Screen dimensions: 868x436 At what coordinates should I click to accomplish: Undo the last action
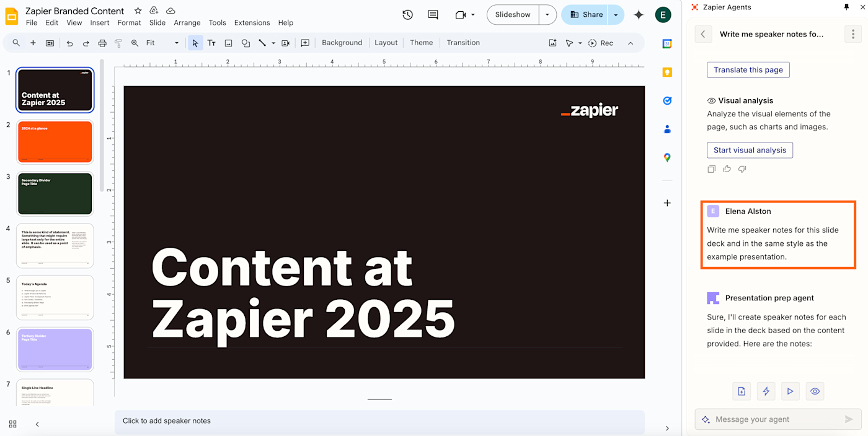69,43
